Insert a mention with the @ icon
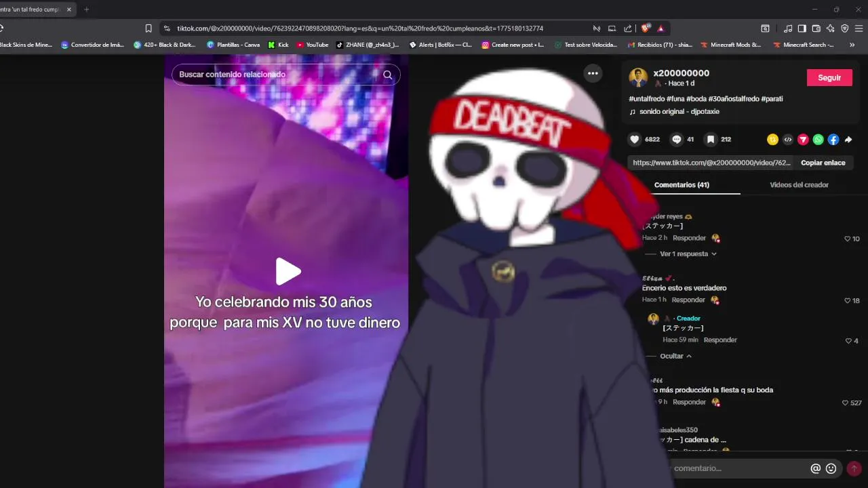 816,468
